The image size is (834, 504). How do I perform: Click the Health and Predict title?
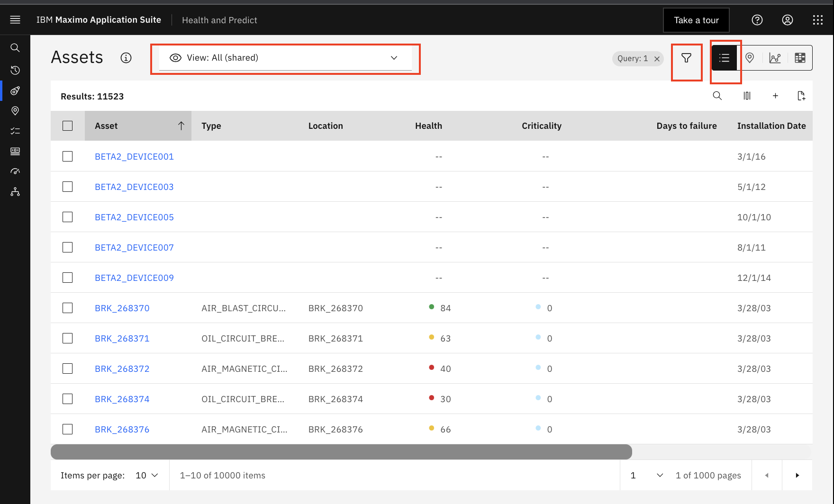coord(219,20)
